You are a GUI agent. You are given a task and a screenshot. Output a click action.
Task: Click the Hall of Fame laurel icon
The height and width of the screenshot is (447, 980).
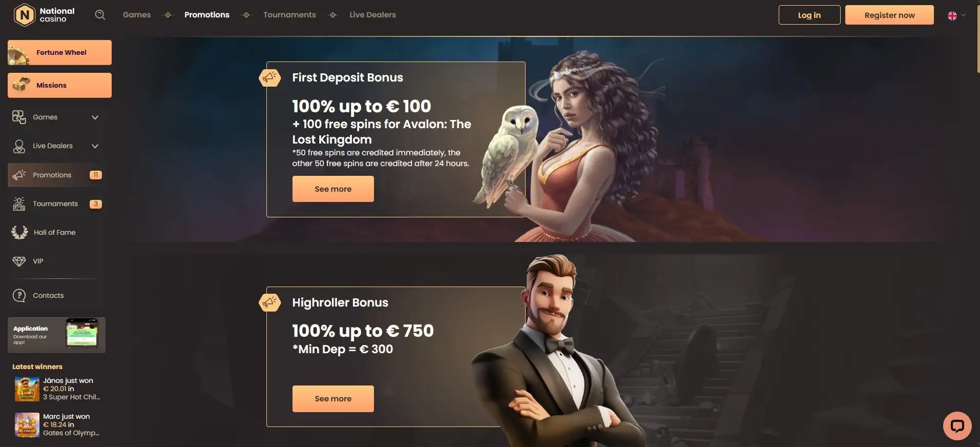[x=19, y=232]
